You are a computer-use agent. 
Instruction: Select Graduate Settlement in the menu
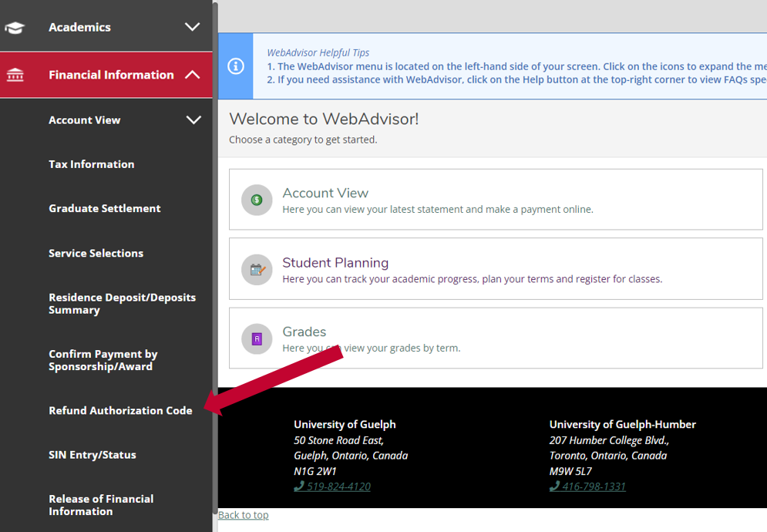point(104,208)
